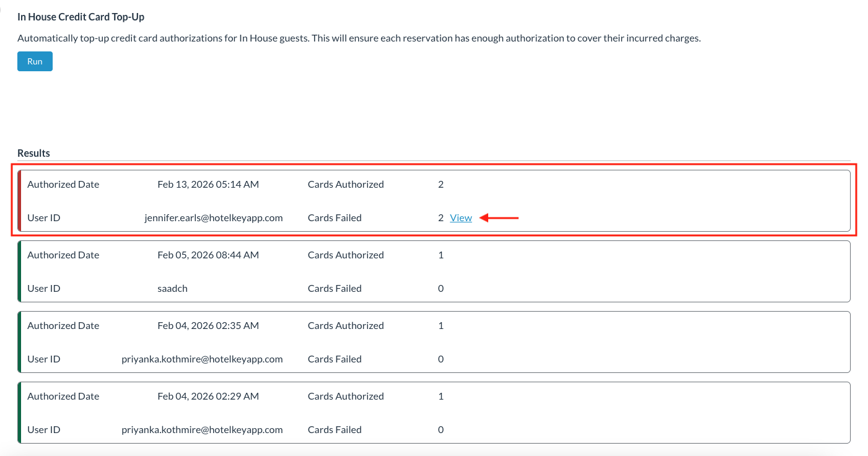868x456 pixels.
Task: Select the Feb 04, 2026 02:35 AM result date
Action: tap(208, 326)
